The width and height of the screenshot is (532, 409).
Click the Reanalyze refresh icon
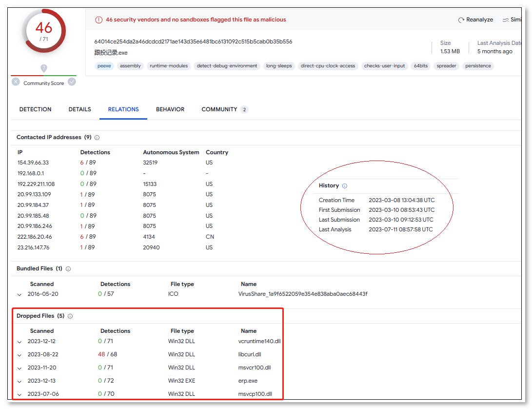(461, 20)
